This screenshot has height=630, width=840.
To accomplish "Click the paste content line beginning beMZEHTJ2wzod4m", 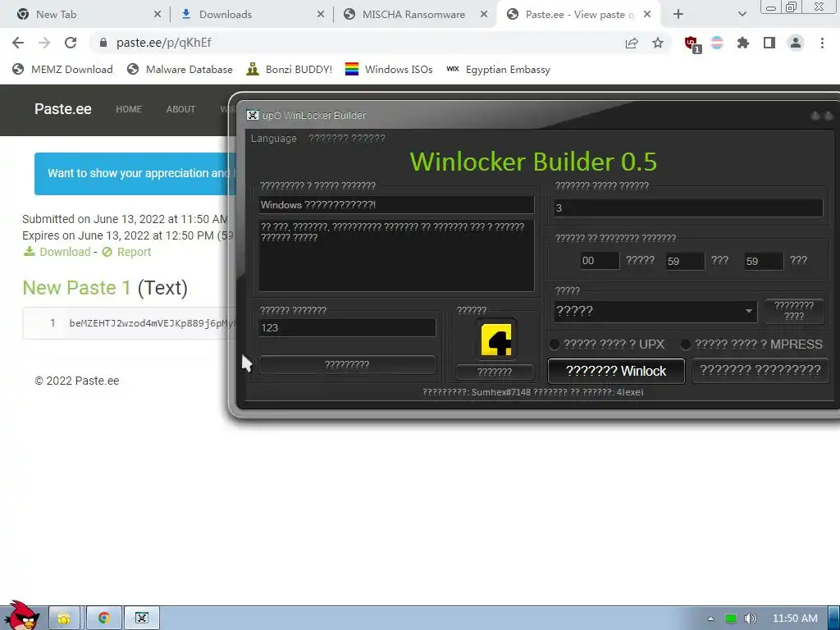I will 152,323.
